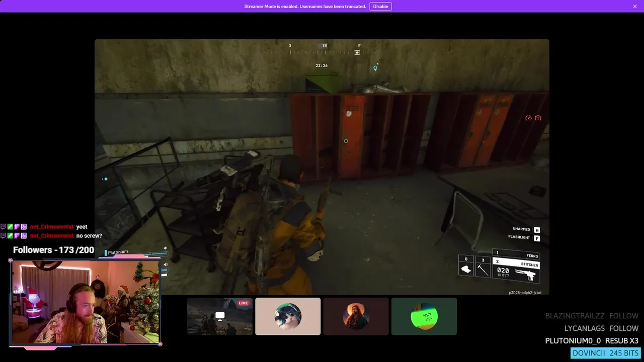Click the lower speaker icon above the webcam
644x362 pixels.
click(165, 264)
